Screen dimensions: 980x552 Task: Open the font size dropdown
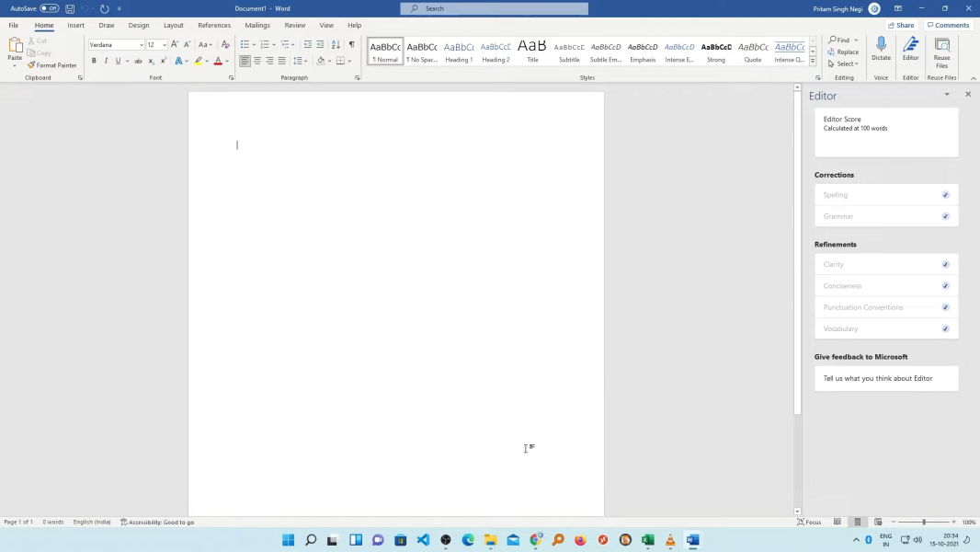pos(165,45)
